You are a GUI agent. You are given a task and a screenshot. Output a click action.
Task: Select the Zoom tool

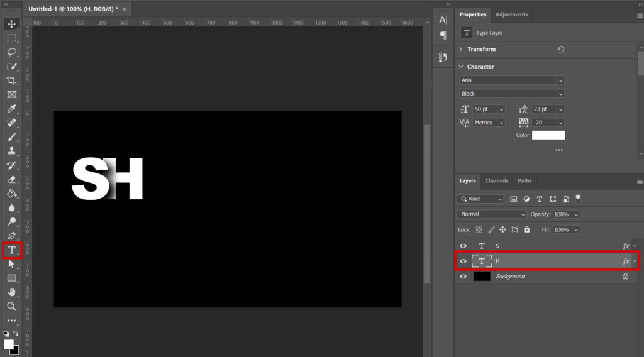(x=11, y=306)
